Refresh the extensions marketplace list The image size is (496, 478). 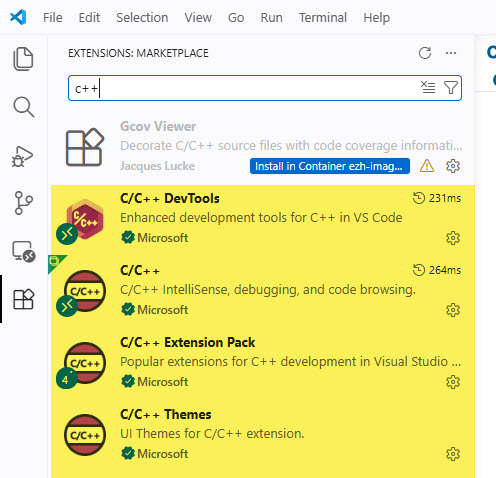pyautogui.click(x=425, y=53)
